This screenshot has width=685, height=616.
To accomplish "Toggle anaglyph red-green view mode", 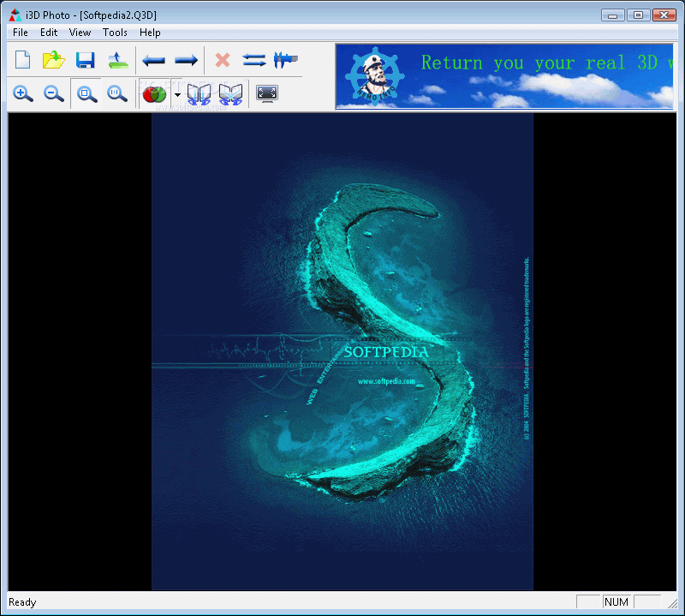I will pyautogui.click(x=154, y=93).
